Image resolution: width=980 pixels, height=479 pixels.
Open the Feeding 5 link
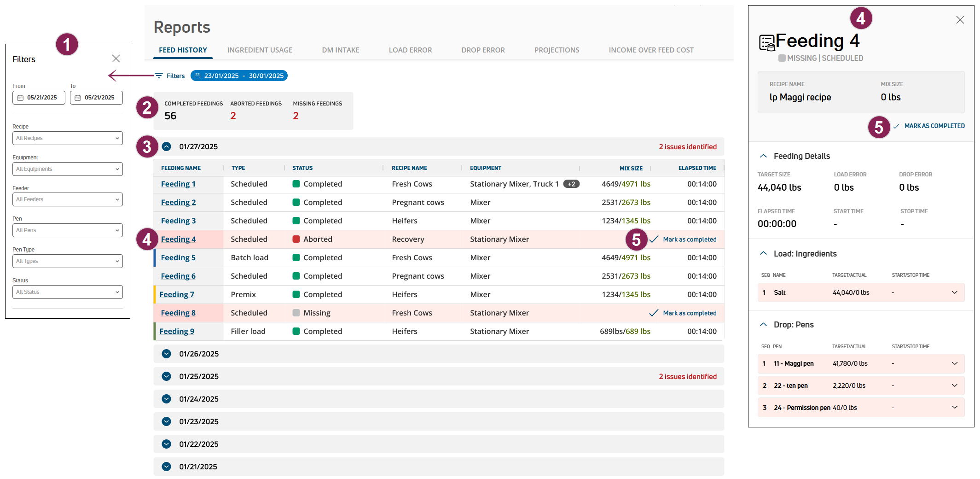[x=178, y=257]
